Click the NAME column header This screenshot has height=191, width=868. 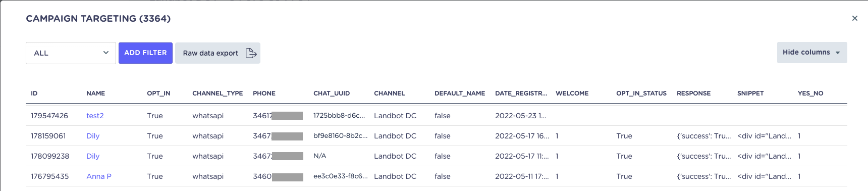tap(96, 93)
